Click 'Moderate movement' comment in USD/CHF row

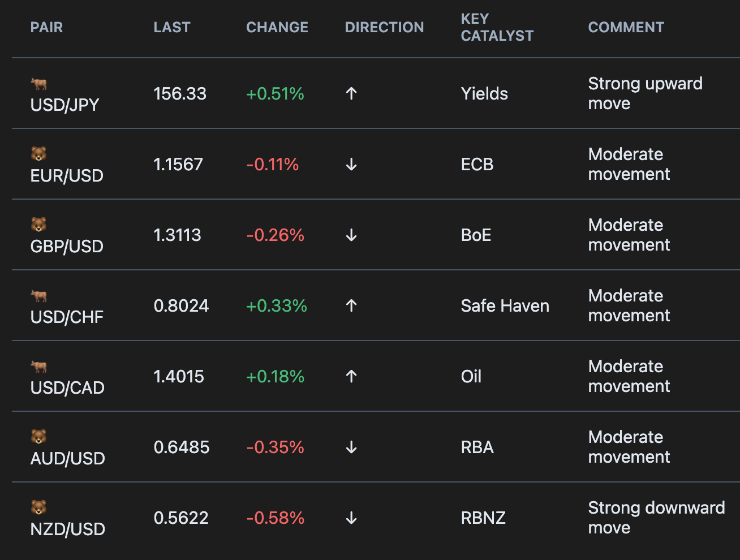point(629,306)
